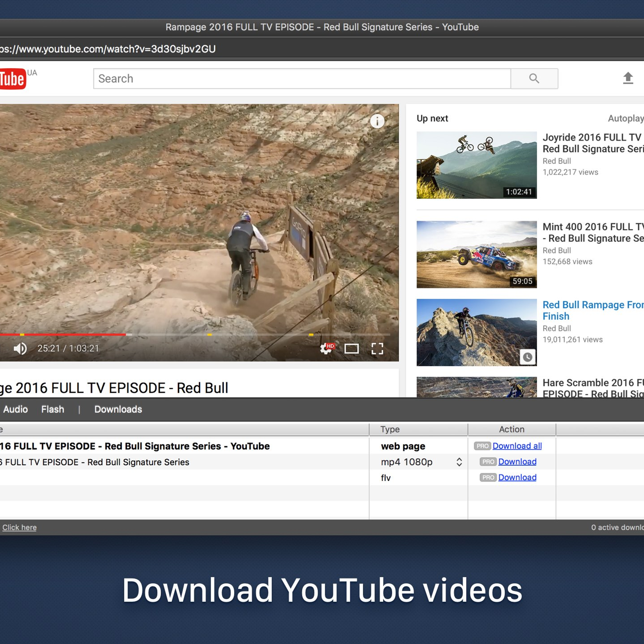
Task: Open Joyride 2016 FULL TV video title
Action: click(593, 143)
